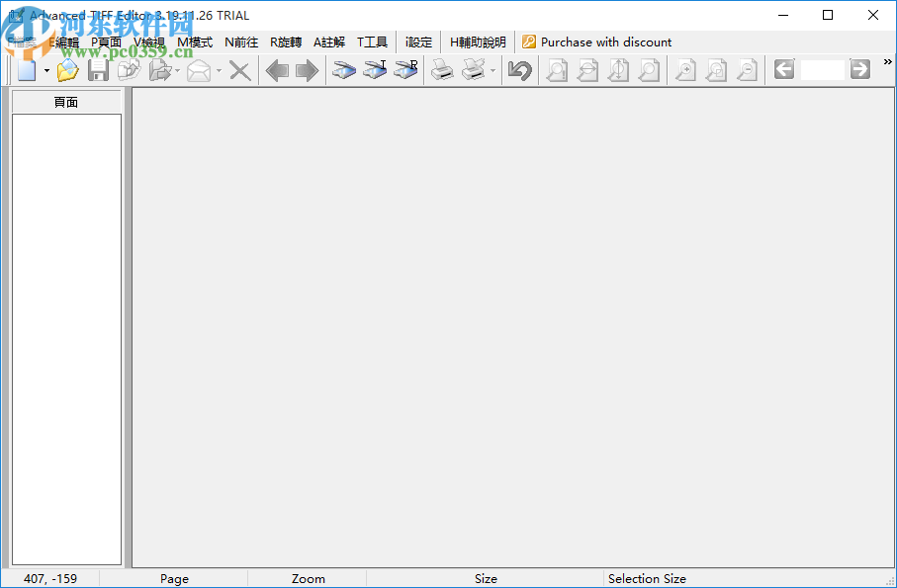Open the T工具 tools menu
This screenshot has width=897, height=588.
(372, 42)
